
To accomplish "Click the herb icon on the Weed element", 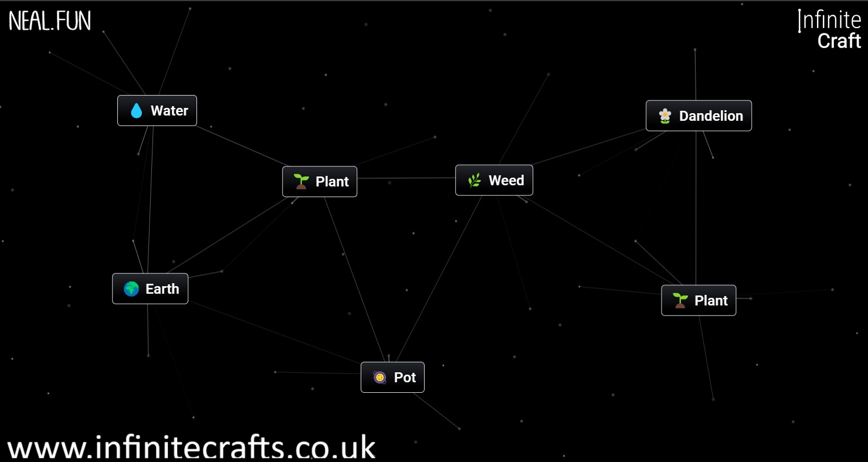I will 473,180.
